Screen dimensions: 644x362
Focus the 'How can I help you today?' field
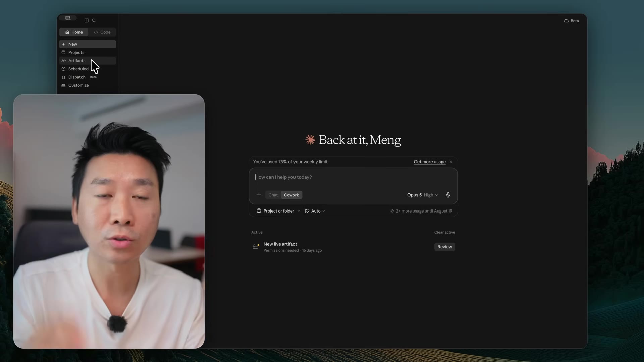[x=353, y=177]
